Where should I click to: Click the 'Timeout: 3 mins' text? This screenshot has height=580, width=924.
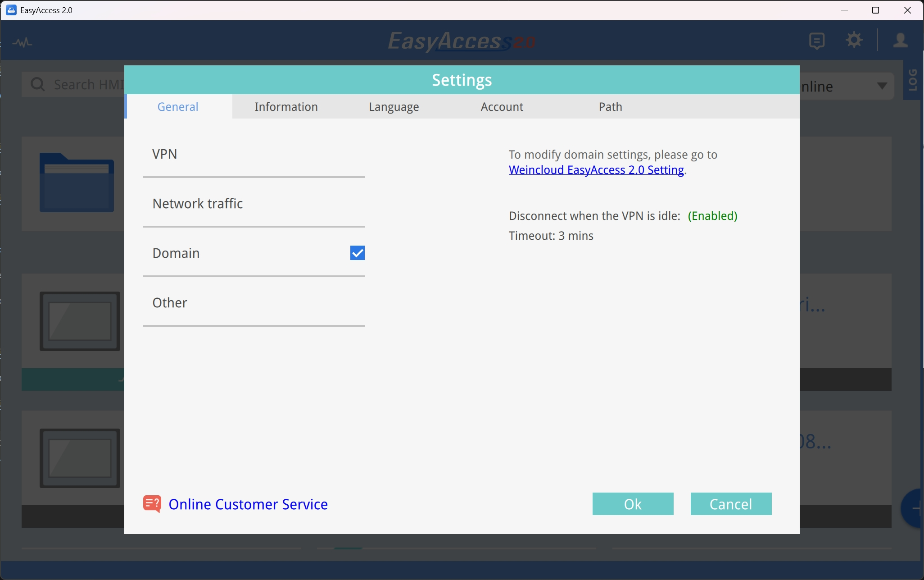(x=551, y=236)
